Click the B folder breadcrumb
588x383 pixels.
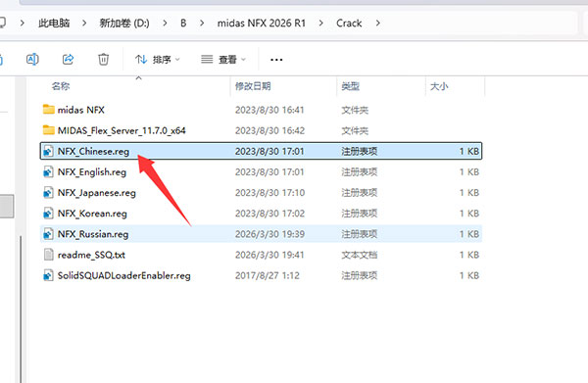coord(183,24)
